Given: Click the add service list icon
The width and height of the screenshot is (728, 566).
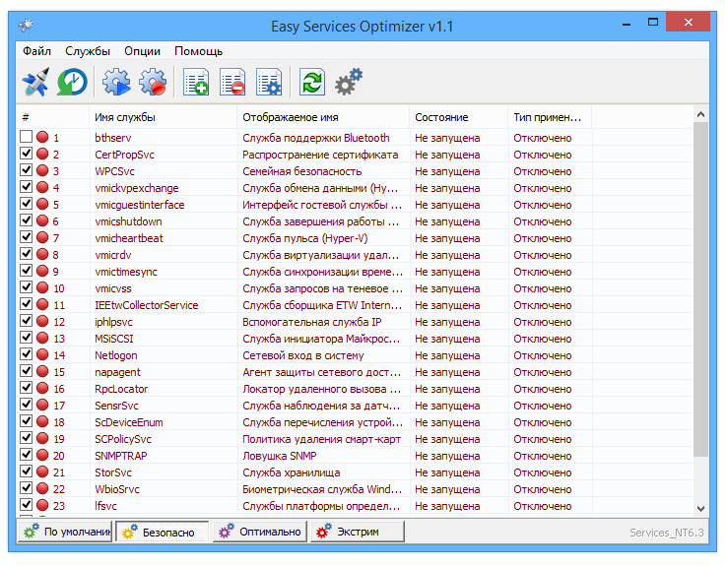Looking at the screenshot, I should [x=196, y=82].
